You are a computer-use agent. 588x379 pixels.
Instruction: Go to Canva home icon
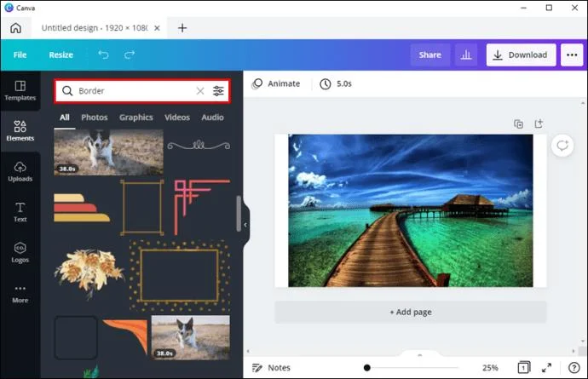15,27
